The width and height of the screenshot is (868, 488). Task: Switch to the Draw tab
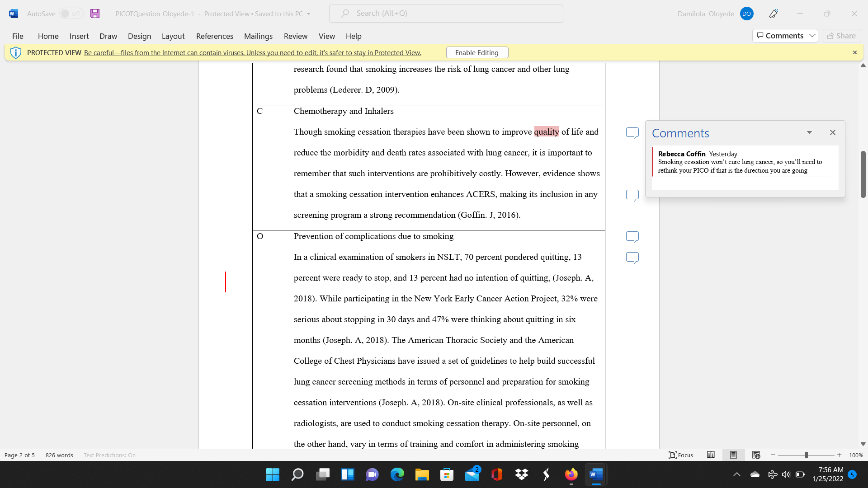tap(108, 36)
